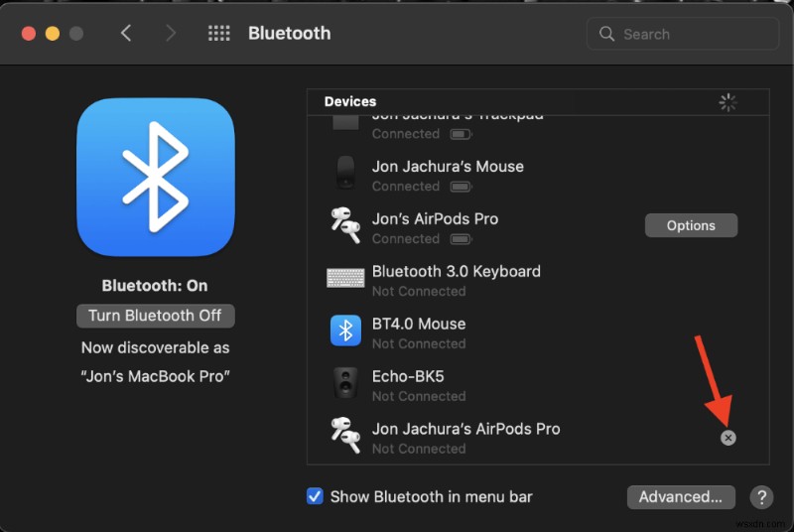Select Jon Jachura's AirPods Pro earbuds icon
Image resolution: width=794 pixels, height=532 pixels.
coord(345,436)
